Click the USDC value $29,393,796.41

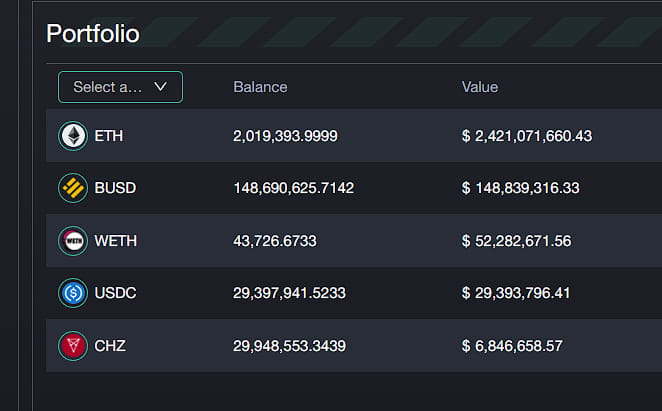[x=516, y=293]
